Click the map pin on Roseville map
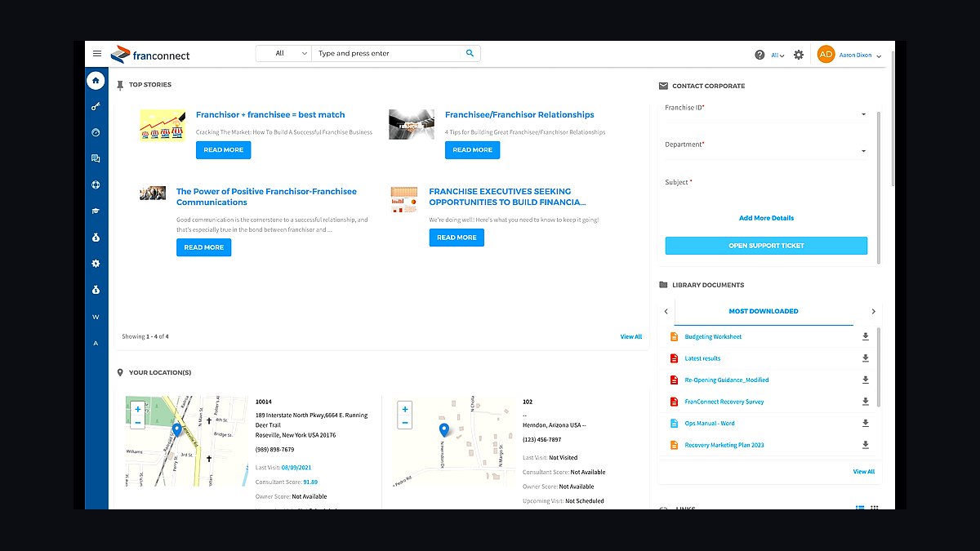Viewport: 980px width, 551px height. pyautogui.click(x=176, y=430)
